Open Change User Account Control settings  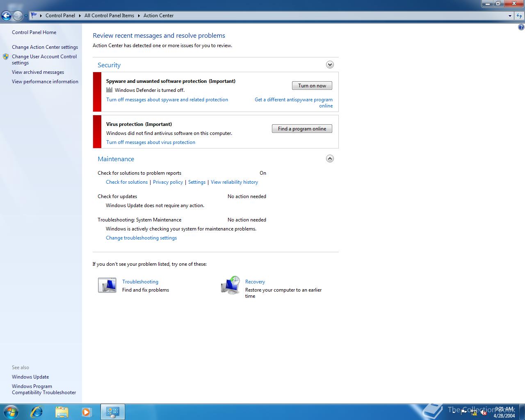[x=44, y=59]
